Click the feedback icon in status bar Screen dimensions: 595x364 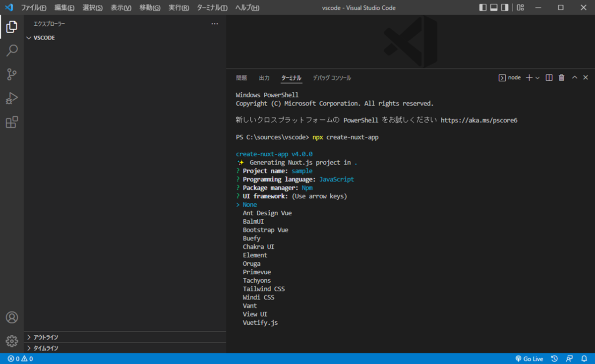click(569, 359)
